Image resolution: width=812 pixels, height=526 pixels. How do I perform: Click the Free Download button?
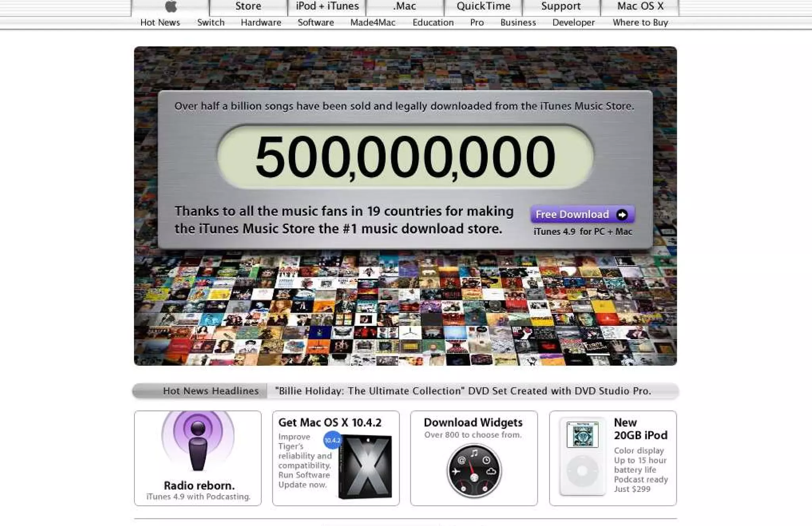[582, 214]
